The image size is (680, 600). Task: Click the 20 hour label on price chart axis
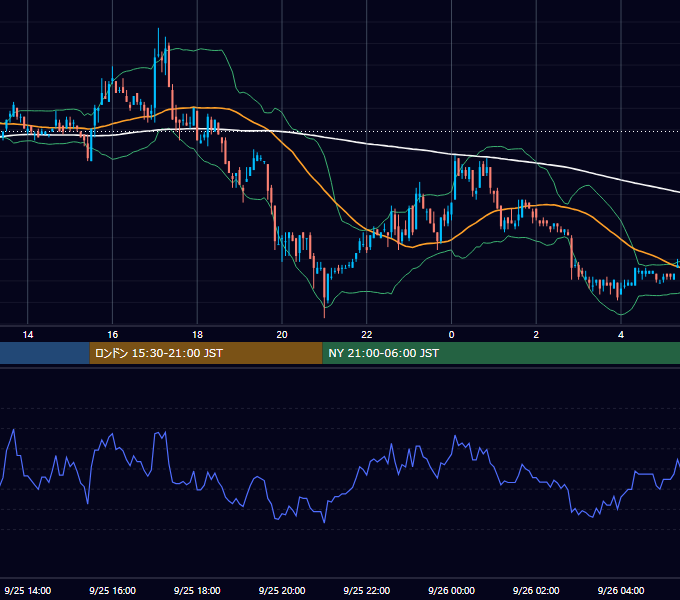tap(282, 335)
